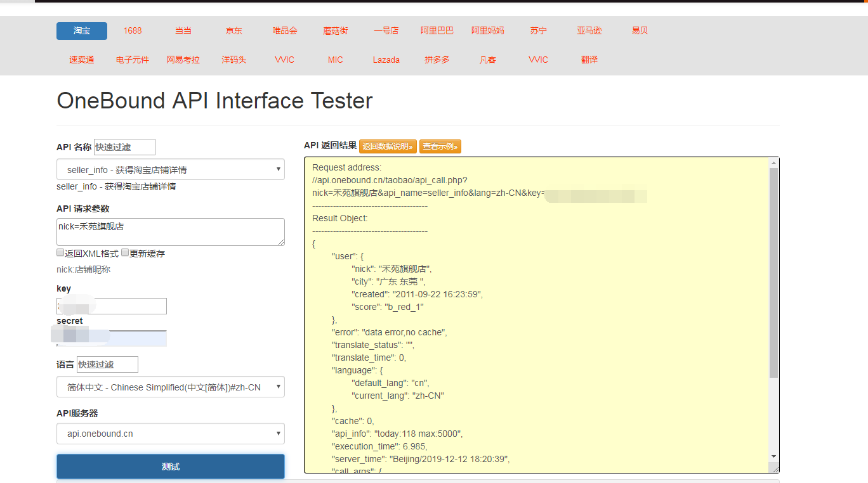Go to the 电子元件 link
This screenshot has height=483, width=868.
(133, 60)
